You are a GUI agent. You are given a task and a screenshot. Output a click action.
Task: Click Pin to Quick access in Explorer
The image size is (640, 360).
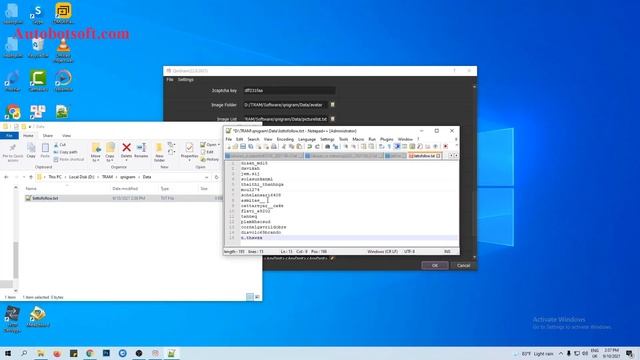pyautogui.click(x=13, y=152)
